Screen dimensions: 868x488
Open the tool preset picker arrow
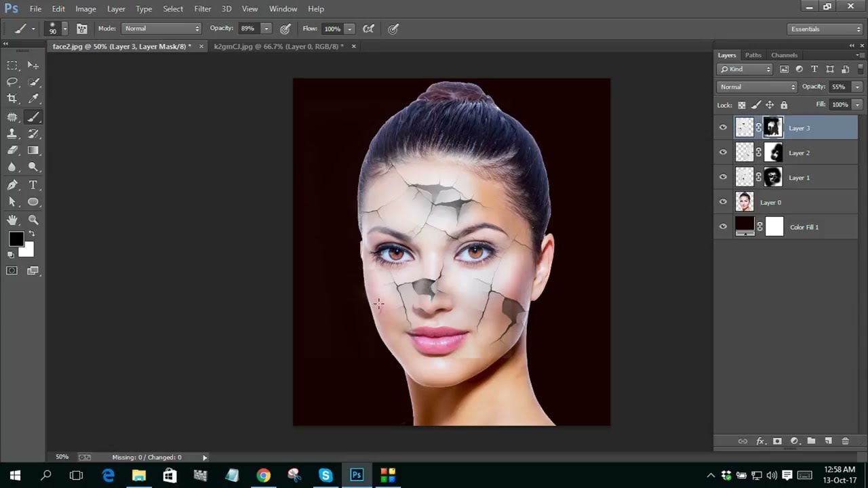pyautogui.click(x=33, y=29)
